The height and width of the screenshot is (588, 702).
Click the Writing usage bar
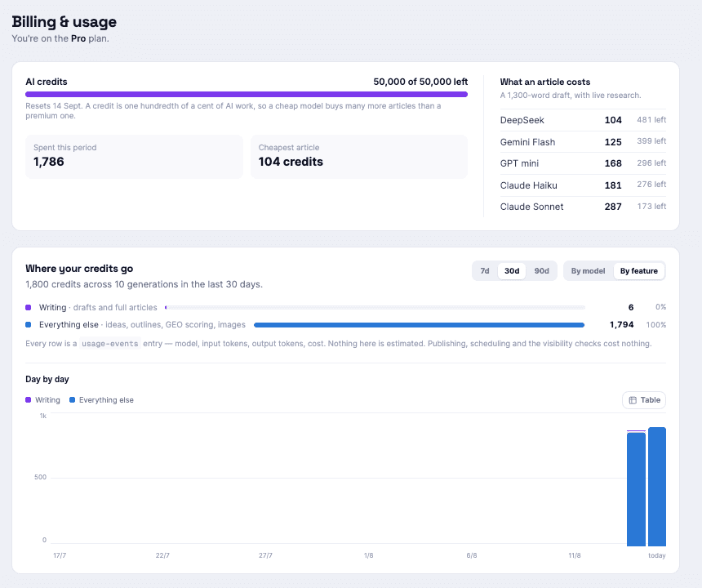coord(375,308)
